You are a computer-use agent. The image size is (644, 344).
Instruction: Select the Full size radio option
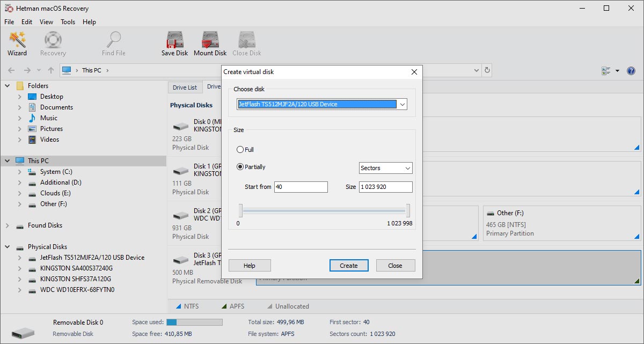point(240,150)
